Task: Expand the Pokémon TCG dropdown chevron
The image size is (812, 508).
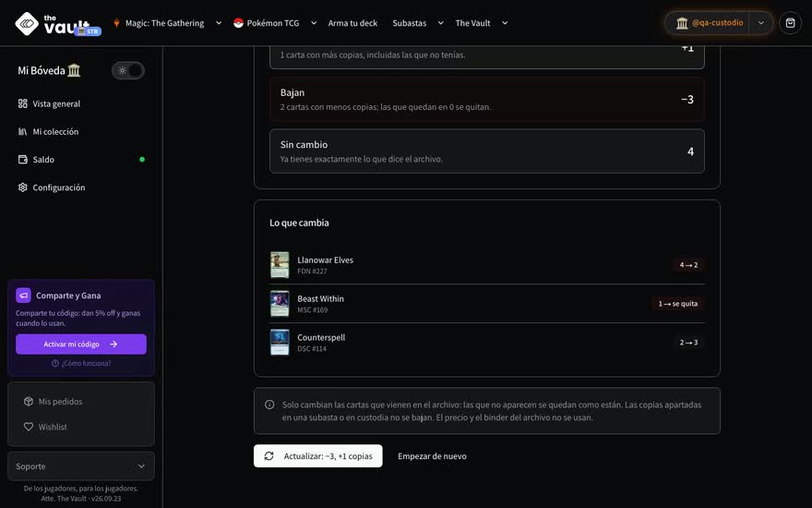Action: coord(314,23)
